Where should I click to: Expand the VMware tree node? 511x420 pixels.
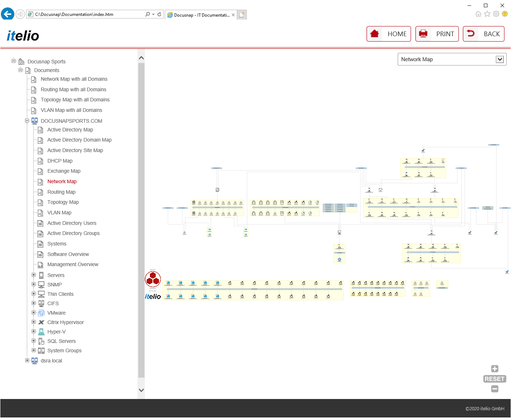click(34, 312)
